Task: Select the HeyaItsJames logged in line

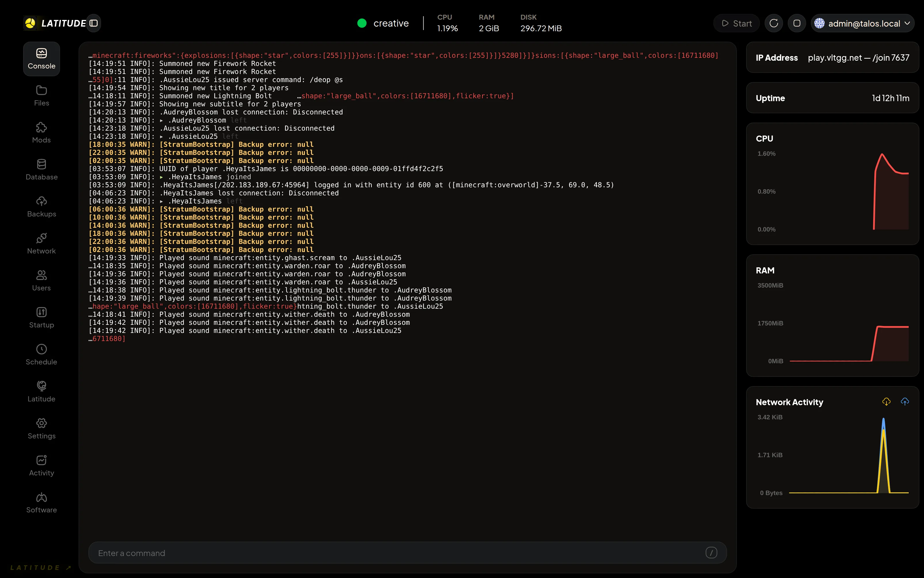Action: click(x=351, y=185)
